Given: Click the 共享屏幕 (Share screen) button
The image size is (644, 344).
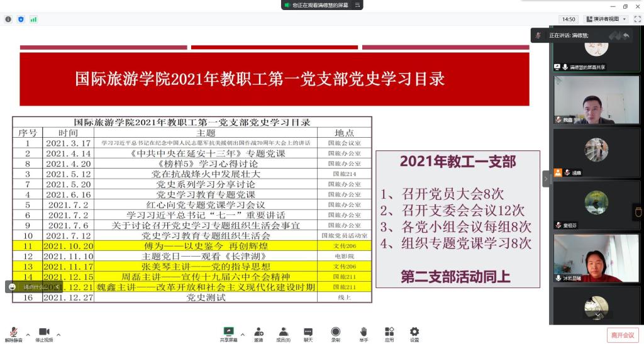Looking at the screenshot, I should [229, 334].
